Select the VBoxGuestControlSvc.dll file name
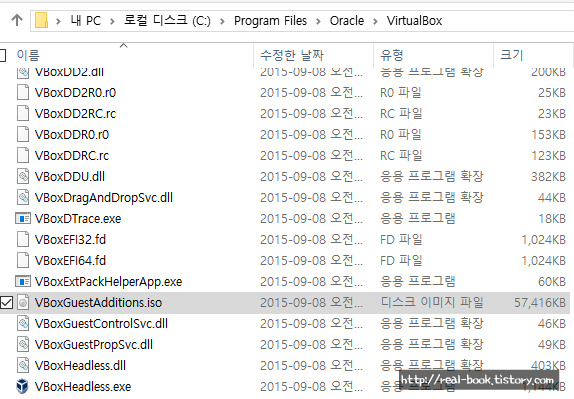 pyautogui.click(x=101, y=323)
